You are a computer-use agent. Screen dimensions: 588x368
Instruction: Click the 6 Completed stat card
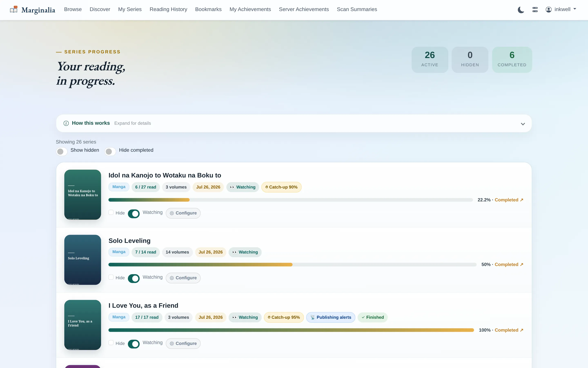click(512, 60)
